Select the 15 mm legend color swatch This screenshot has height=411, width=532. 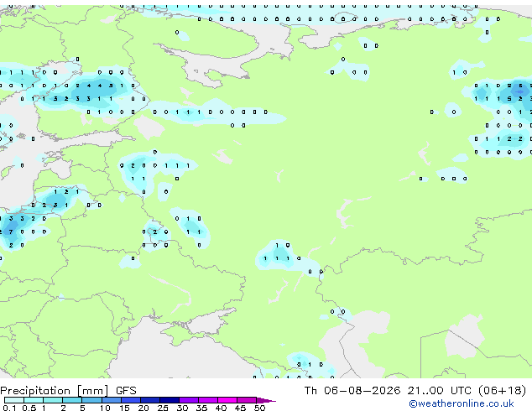pyautogui.click(x=130, y=400)
